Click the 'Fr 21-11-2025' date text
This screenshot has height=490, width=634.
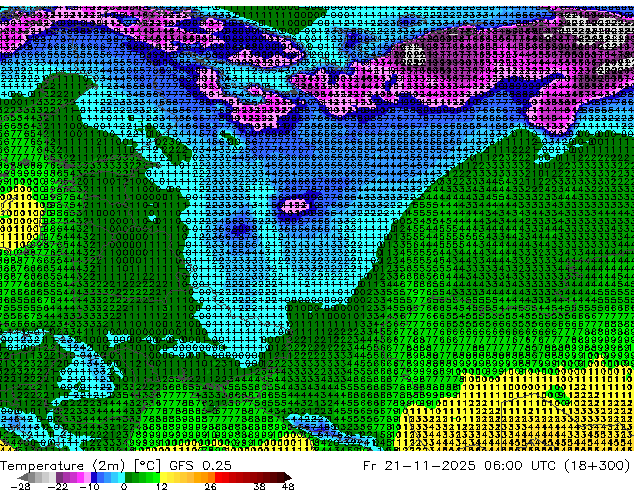419,466
